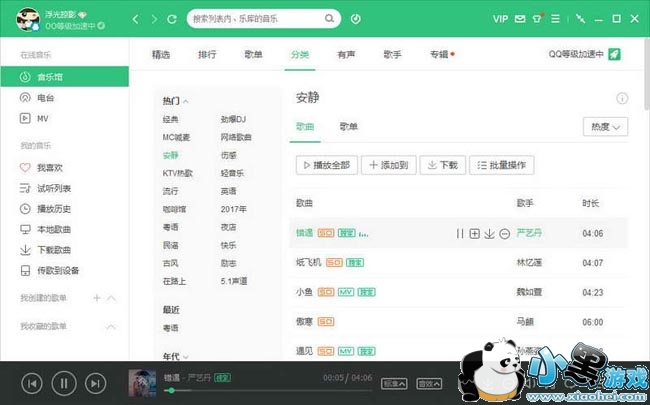This screenshot has width=650, height=405.
Task: Play previous track
Action: coord(32,383)
